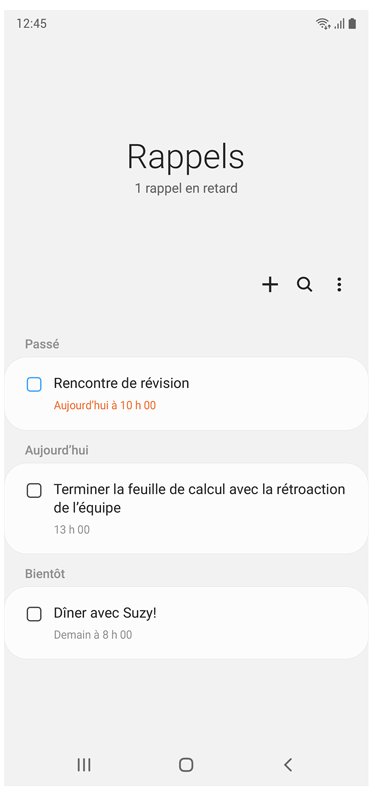
Task: Tap the Passé section header
Action: (x=42, y=344)
